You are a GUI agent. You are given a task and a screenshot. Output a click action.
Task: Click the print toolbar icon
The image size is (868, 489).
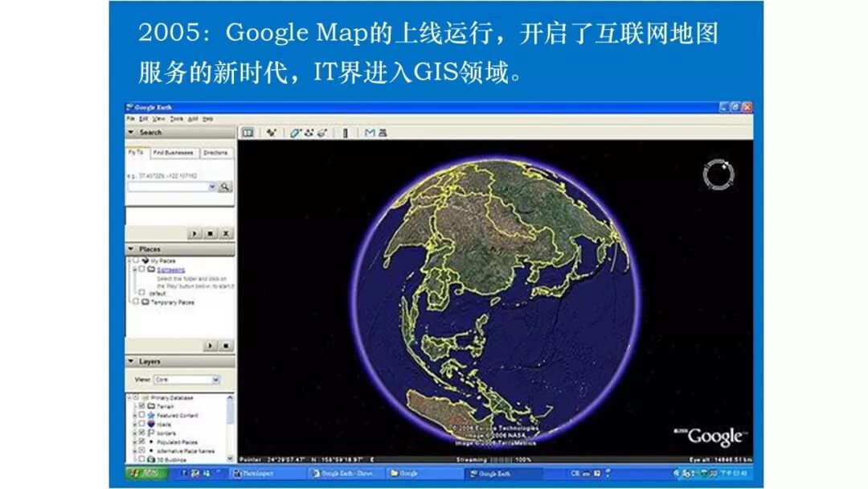click(x=383, y=133)
